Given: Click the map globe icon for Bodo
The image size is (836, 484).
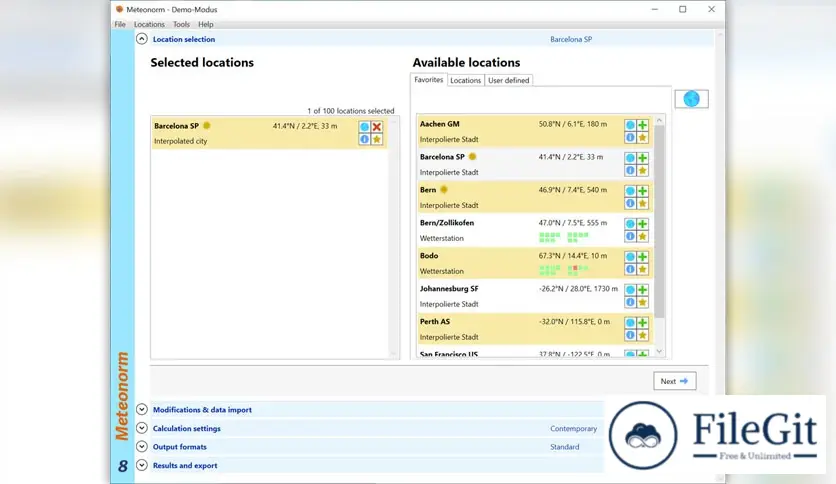Looking at the screenshot, I should [x=630, y=257].
